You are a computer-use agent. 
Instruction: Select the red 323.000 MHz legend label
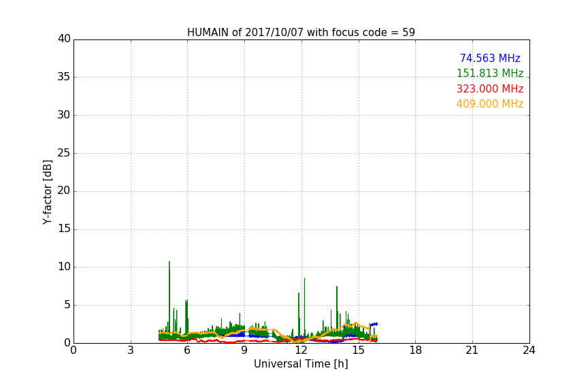490,89
